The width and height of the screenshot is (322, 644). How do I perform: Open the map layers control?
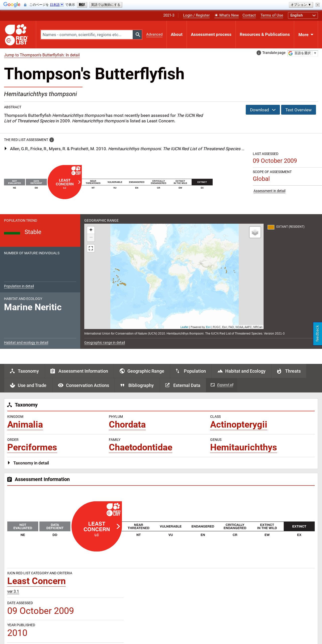pos(255,232)
